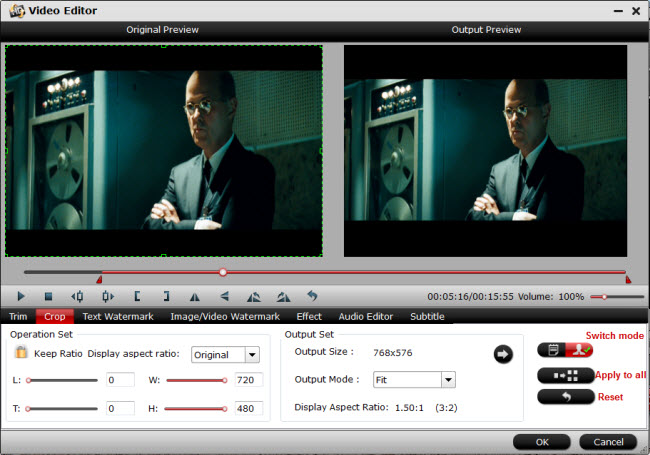Set trim start left bracket
The height and width of the screenshot is (455, 650).
[x=137, y=296]
